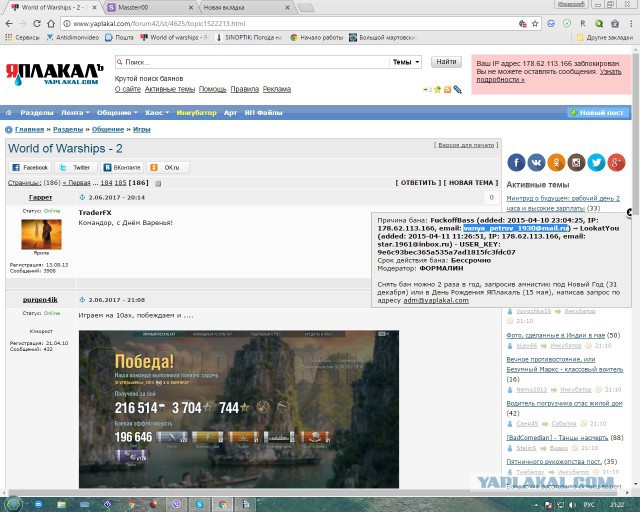Click the permalink icon of Гаррет's post
The width and height of the screenshot is (640, 512).
[x=82, y=197]
